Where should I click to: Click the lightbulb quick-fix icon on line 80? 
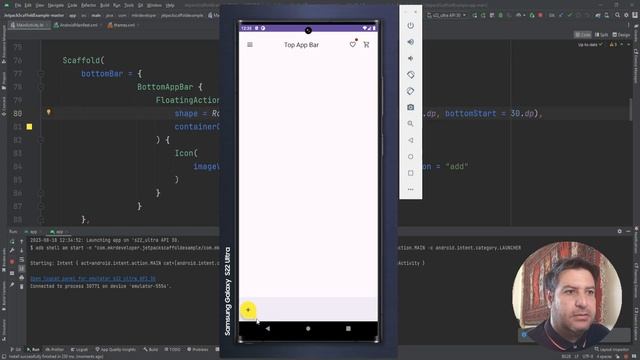coord(49,112)
